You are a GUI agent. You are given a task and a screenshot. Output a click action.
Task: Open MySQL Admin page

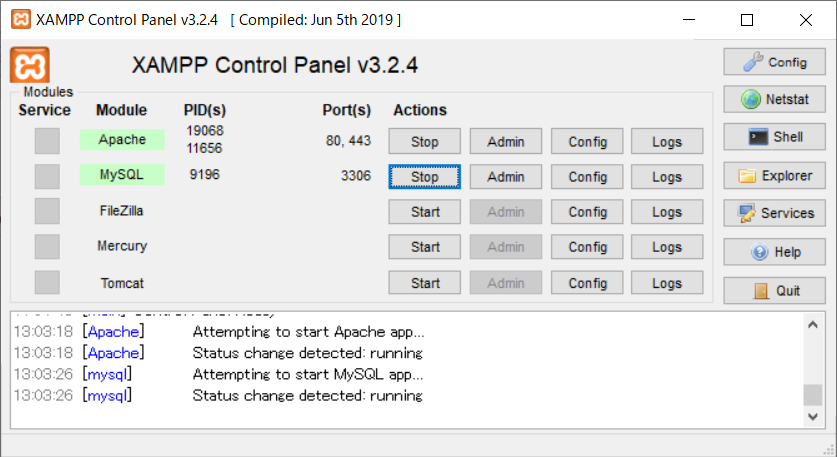click(x=506, y=177)
